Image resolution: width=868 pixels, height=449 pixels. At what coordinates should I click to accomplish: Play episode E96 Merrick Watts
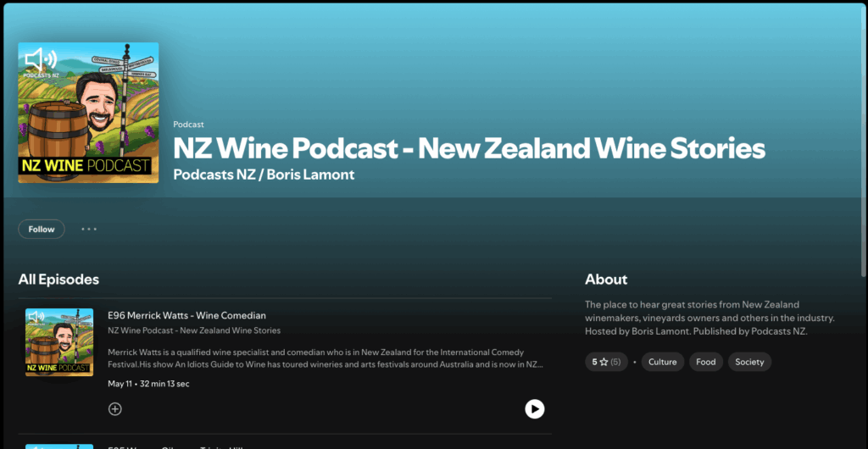tap(534, 408)
